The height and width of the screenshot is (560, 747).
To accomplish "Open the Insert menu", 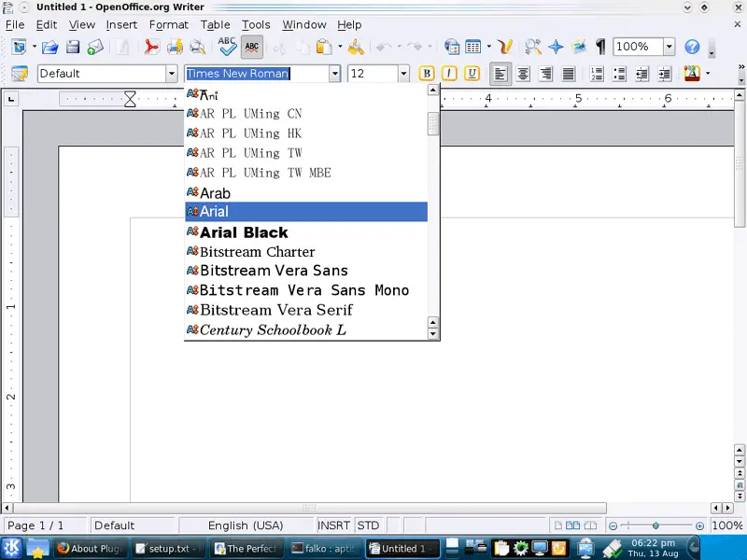I will [x=121, y=25].
